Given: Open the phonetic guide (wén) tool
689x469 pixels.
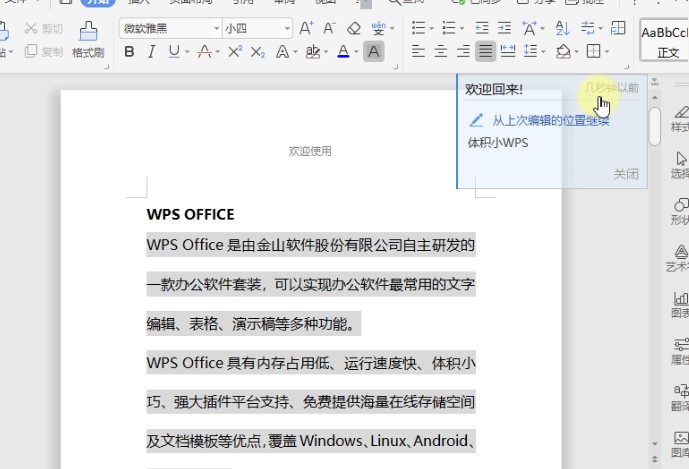Looking at the screenshot, I should 378,29.
